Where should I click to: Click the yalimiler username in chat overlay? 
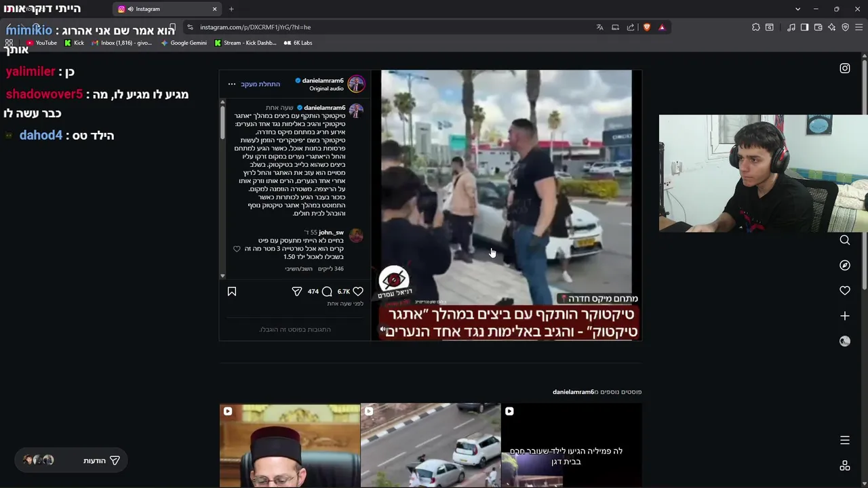click(x=31, y=71)
